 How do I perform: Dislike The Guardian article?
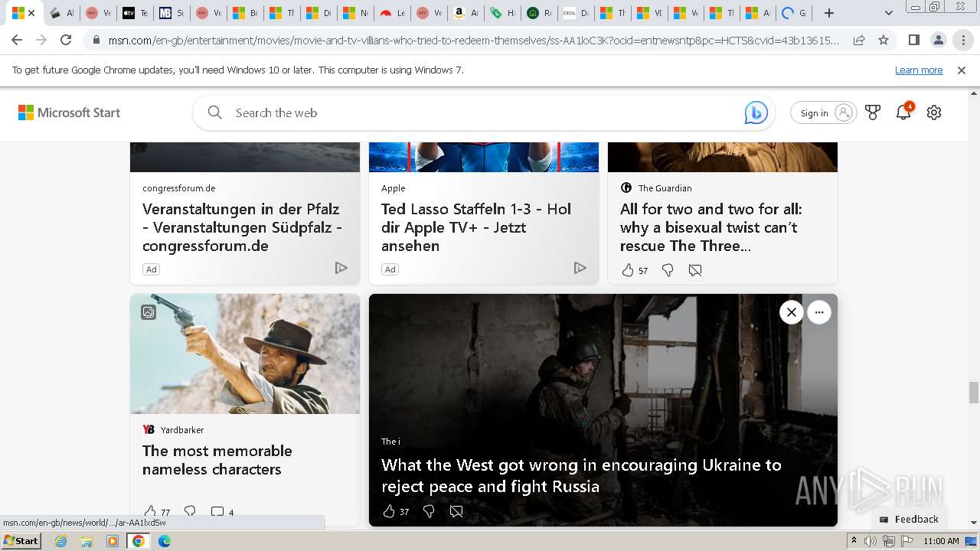click(668, 270)
